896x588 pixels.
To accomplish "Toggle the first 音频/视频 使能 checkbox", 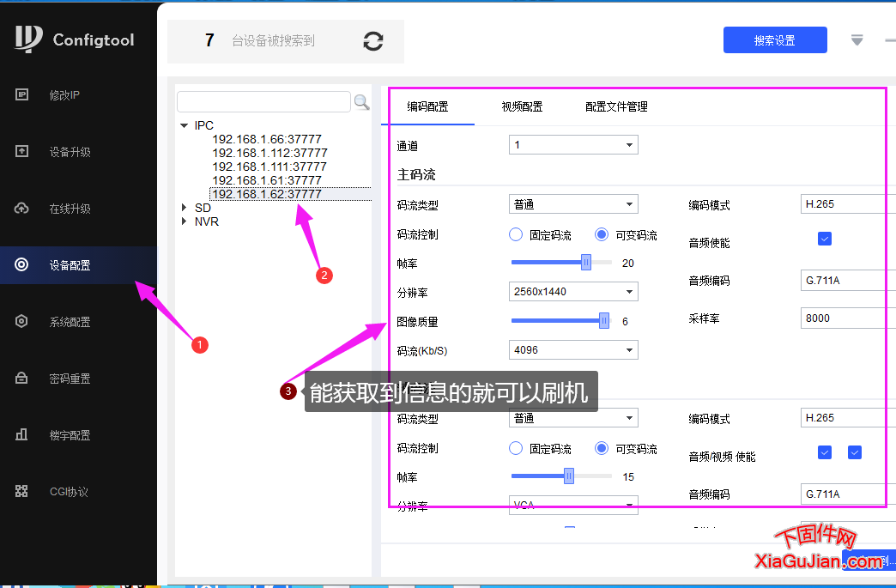I will point(825,452).
